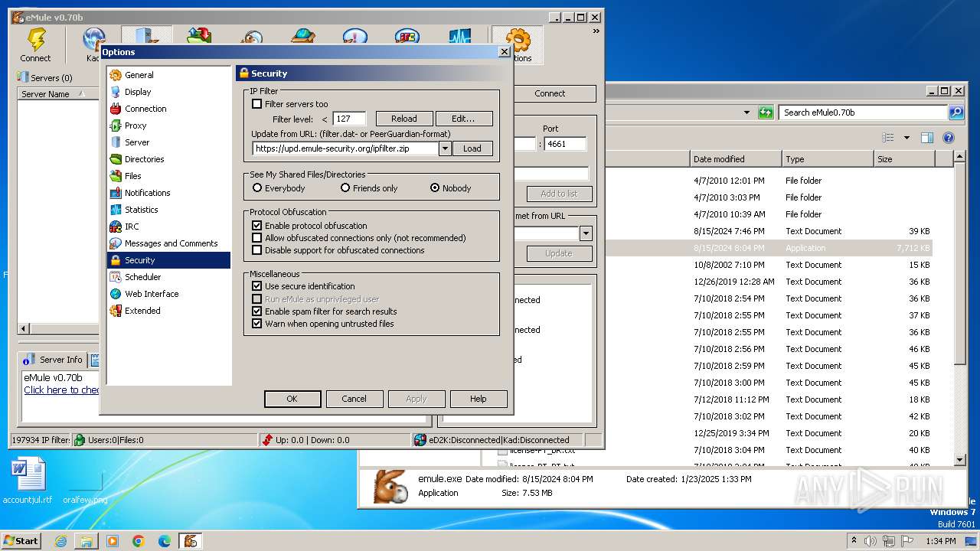Click Explorer help question-mark icon

[x=949, y=139]
